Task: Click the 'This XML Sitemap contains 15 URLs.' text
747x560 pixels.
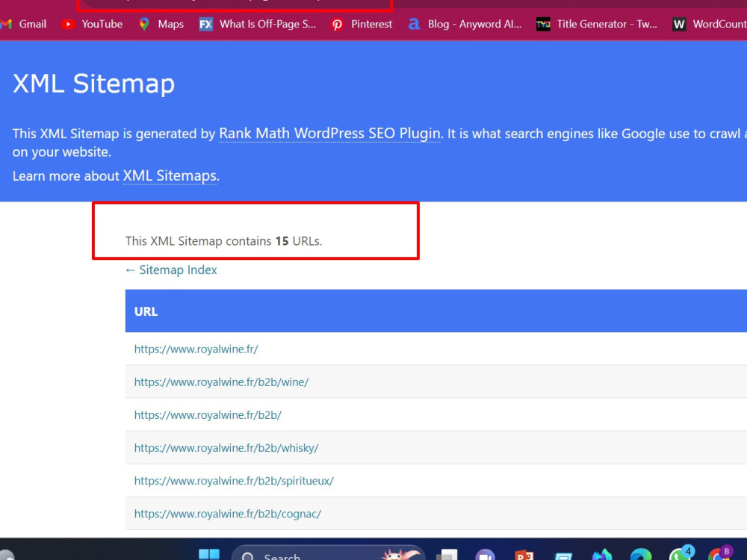Action: [x=224, y=241]
